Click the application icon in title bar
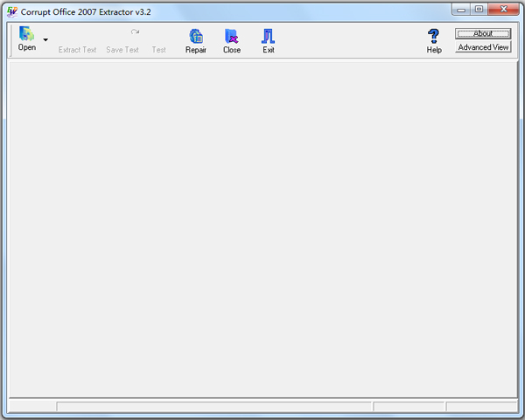Image resolution: width=525 pixels, height=420 pixels. (x=12, y=11)
